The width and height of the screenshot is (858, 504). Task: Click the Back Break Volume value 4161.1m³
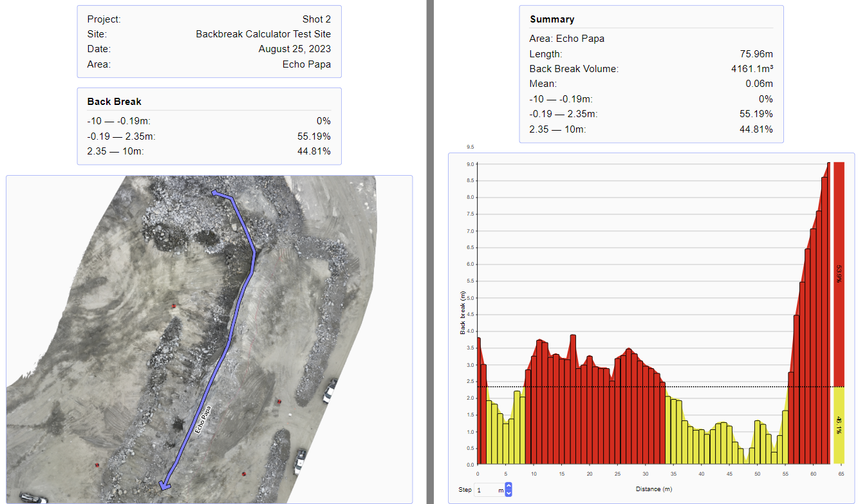(752, 69)
